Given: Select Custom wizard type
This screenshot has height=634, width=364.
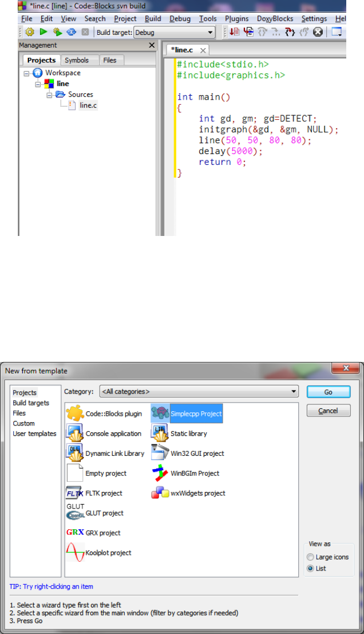Looking at the screenshot, I should [x=23, y=423].
